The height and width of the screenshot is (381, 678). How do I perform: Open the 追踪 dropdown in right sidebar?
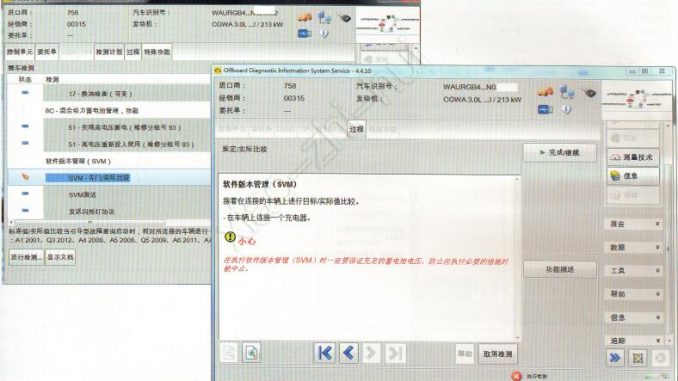[x=634, y=340]
